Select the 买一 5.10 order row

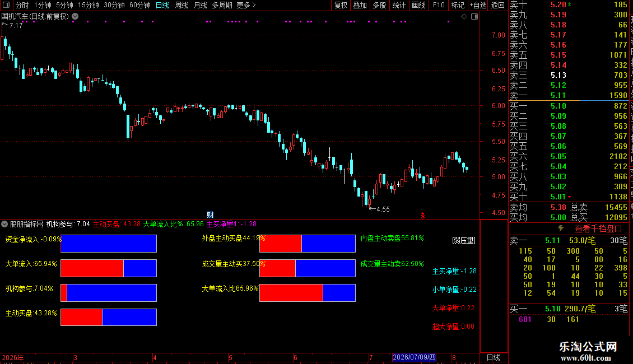[x=569, y=106]
